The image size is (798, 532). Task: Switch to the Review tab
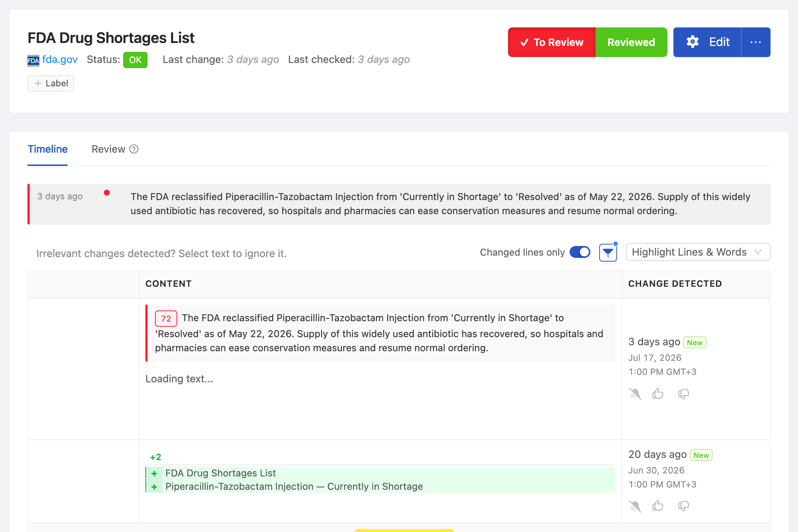108,149
